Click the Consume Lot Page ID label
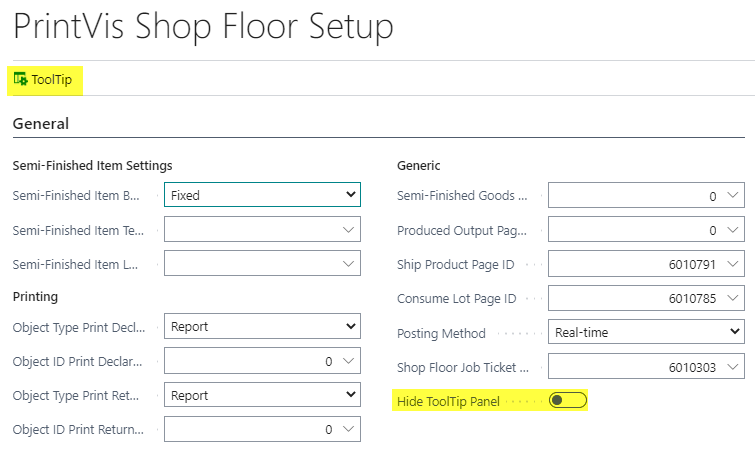 [x=456, y=298]
